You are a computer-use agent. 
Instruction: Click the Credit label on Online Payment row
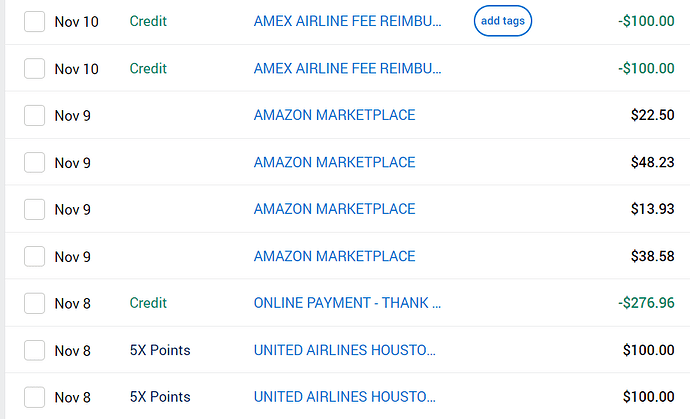point(148,303)
